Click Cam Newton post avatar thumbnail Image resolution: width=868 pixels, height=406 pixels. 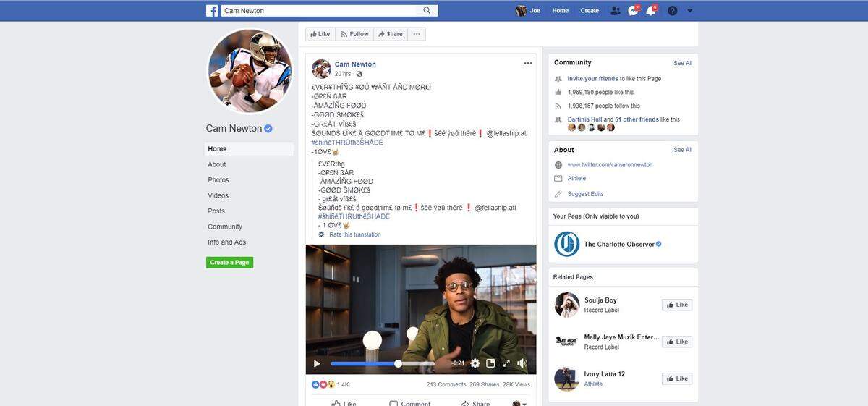[x=321, y=69]
